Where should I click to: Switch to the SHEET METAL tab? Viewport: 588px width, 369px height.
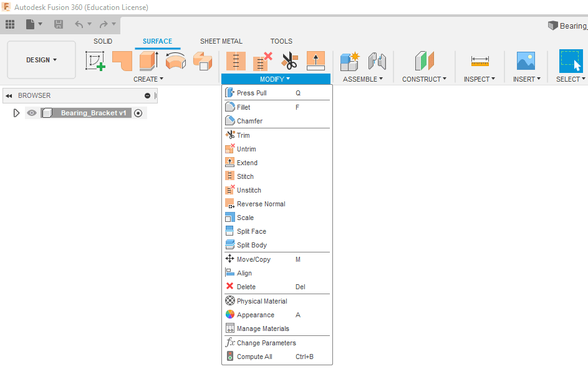[x=221, y=41]
